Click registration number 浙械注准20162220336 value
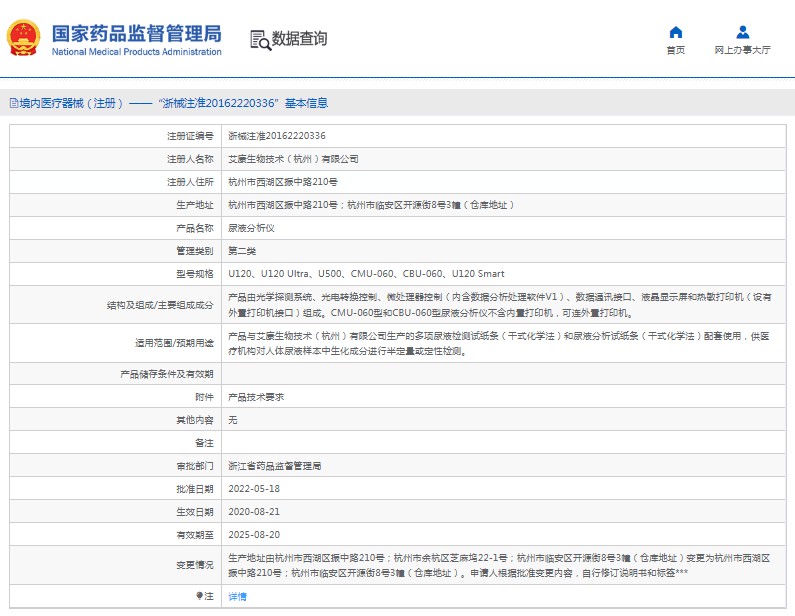 click(277, 136)
